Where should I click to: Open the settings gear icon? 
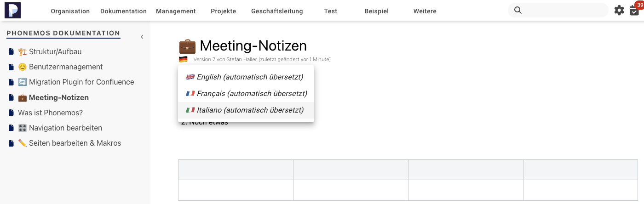click(x=619, y=10)
